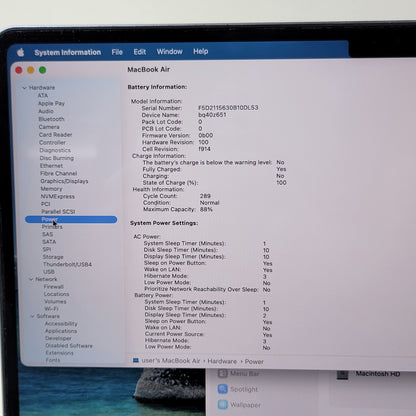Click the computer icon in path bar
The height and width of the screenshot is (416, 416).
[136, 361]
